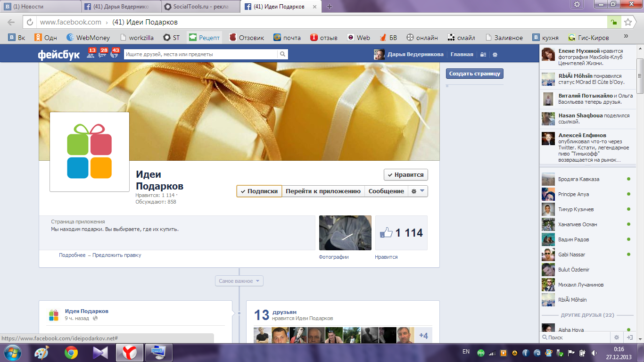Click the ticker scrollbar in sidebar
The height and width of the screenshot is (362, 644).
(640, 76)
